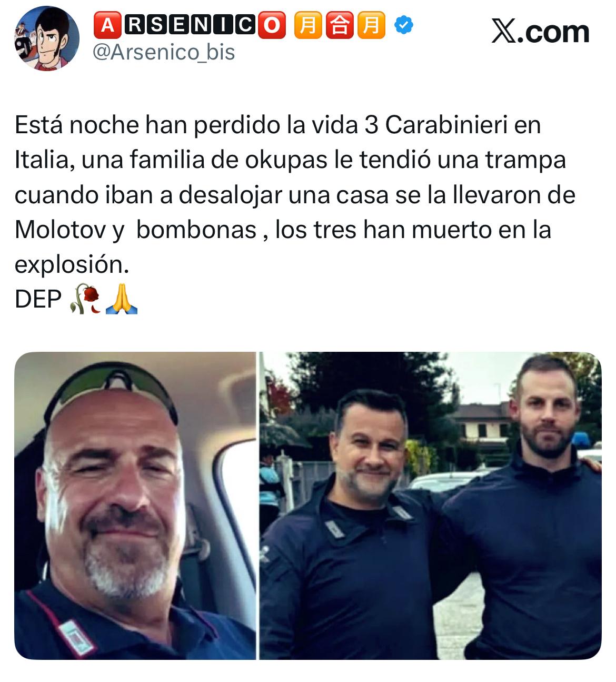Screen dimensions: 616x682
Task: Click the first orange 月 emoji
Action: pos(307,25)
